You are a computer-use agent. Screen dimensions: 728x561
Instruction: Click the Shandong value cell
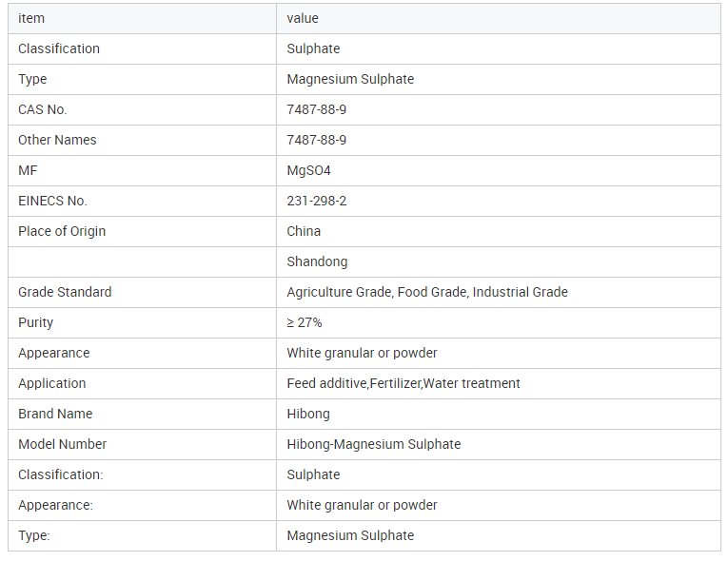317,261
